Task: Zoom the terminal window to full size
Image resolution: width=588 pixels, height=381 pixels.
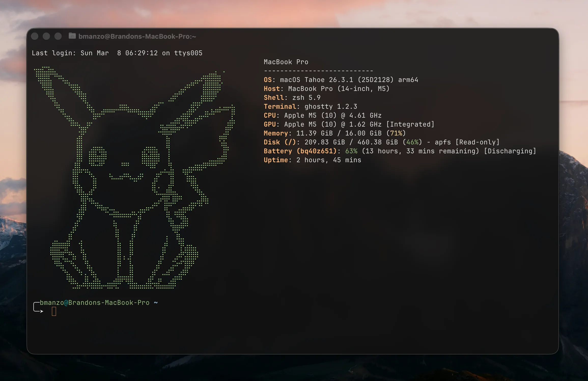Action: pos(58,36)
